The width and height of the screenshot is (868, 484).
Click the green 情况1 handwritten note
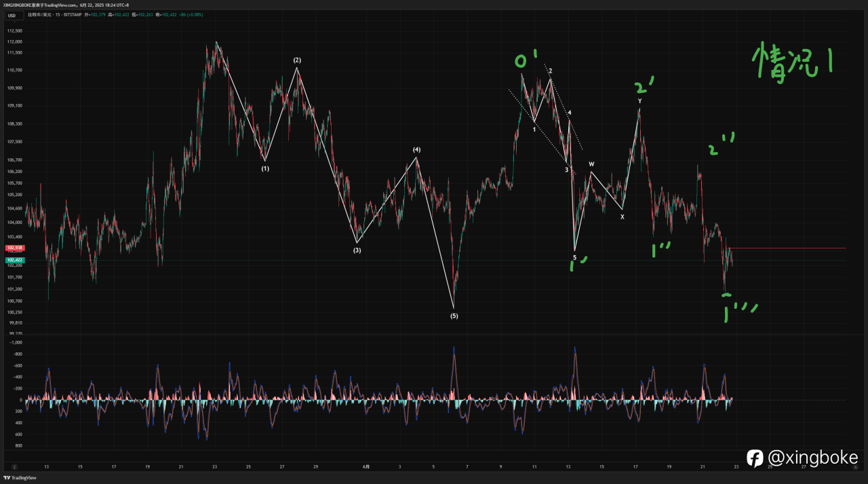[x=793, y=66]
